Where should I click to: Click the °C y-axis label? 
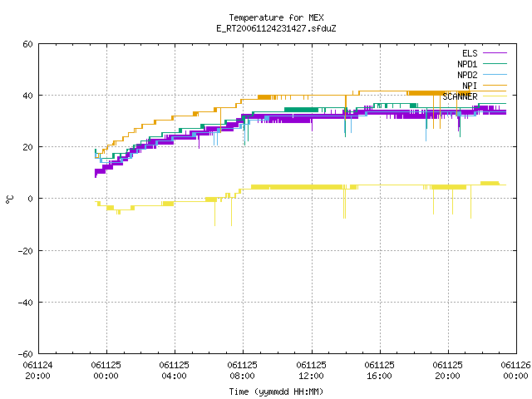coord(9,199)
